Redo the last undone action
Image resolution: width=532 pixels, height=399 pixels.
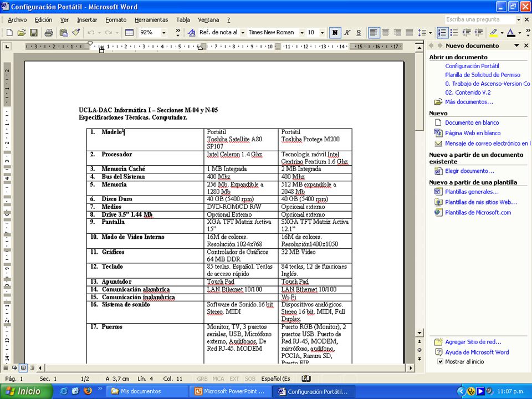(108, 33)
